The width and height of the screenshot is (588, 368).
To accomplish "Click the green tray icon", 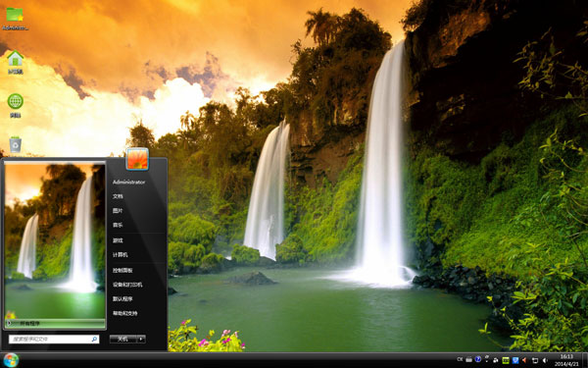I will 506,360.
